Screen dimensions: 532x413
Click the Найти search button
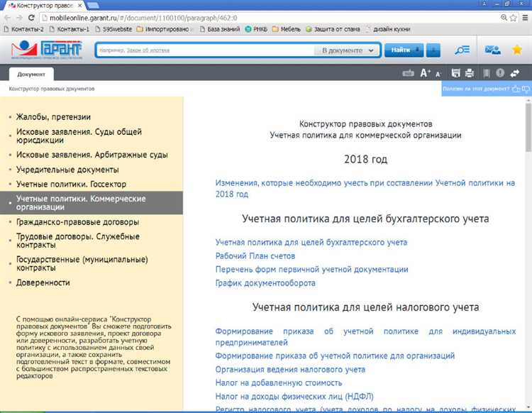pyautogui.click(x=404, y=50)
